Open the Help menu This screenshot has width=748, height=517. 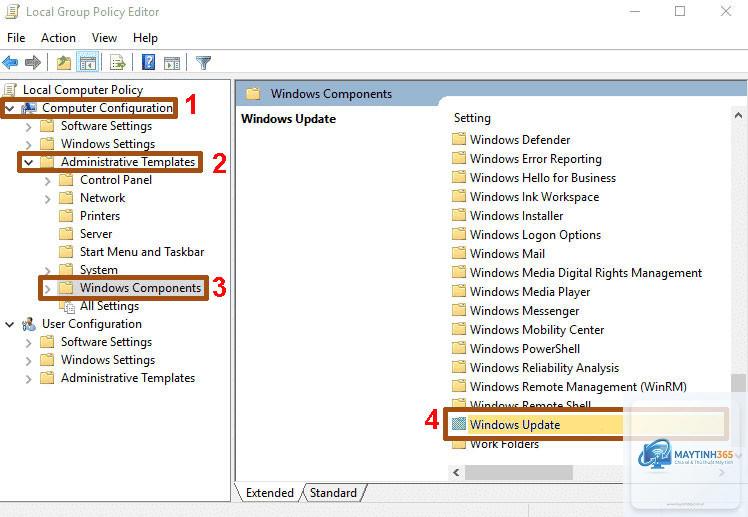click(145, 38)
